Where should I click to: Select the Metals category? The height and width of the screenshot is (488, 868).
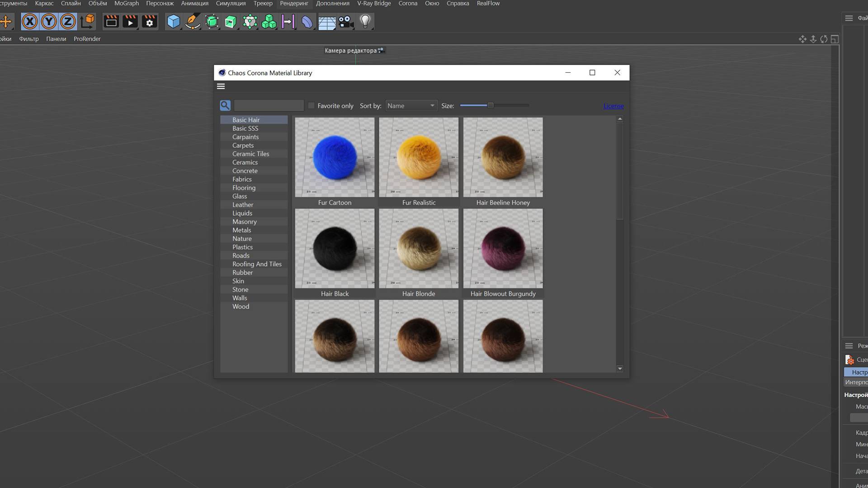242,230
